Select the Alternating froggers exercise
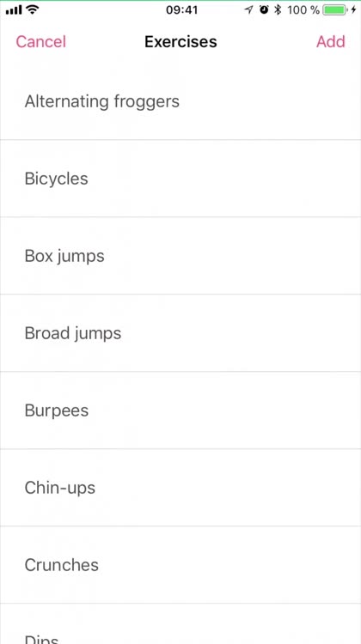361x644 pixels. (180, 101)
